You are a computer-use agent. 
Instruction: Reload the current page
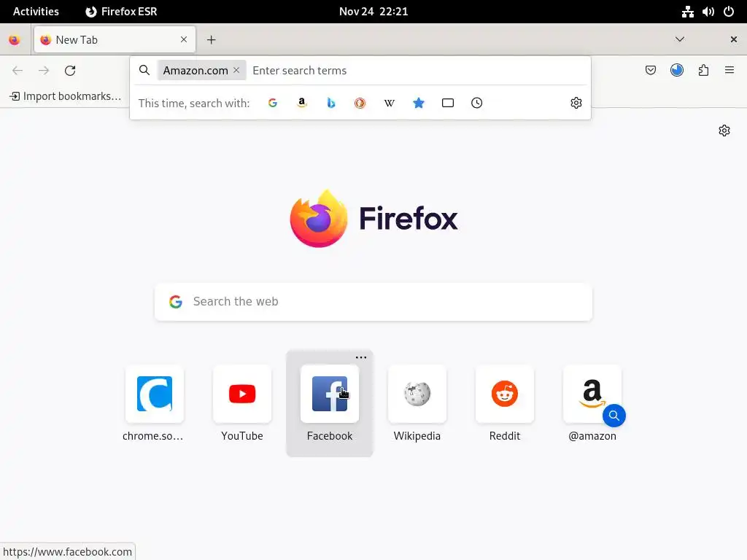coord(70,71)
